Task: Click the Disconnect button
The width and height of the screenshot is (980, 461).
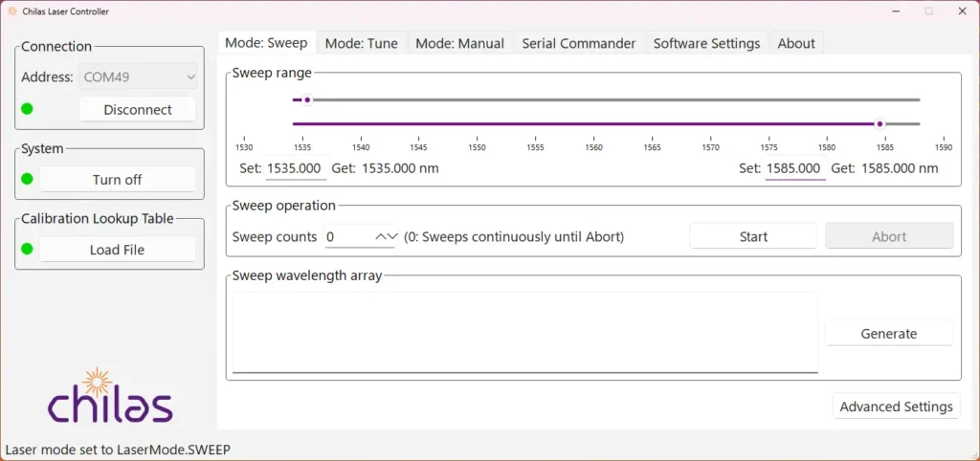Action: [x=138, y=109]
